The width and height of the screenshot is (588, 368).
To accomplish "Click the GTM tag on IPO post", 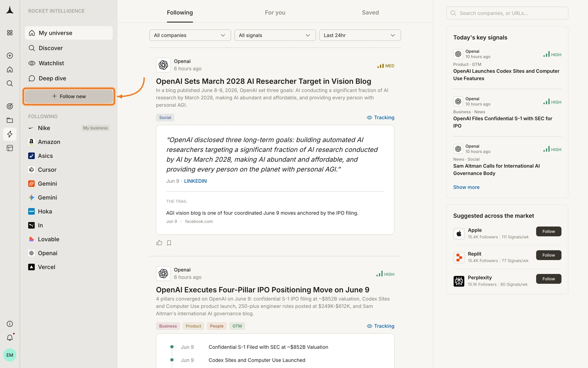I will [x=237, y=326].
